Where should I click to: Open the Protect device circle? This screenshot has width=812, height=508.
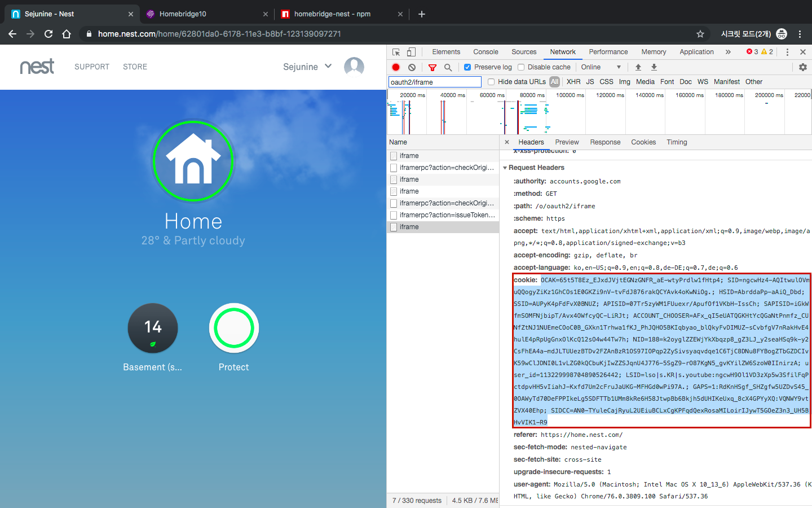tap(234, 328)
